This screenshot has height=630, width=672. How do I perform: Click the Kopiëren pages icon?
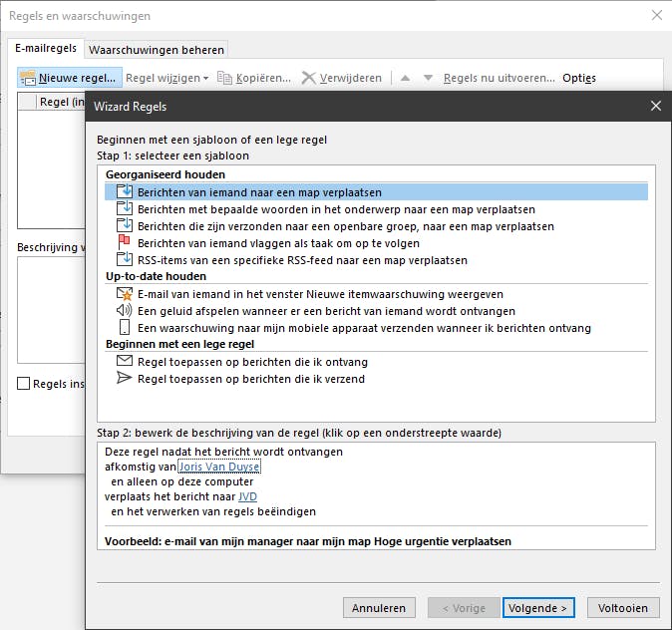(224, 78)
